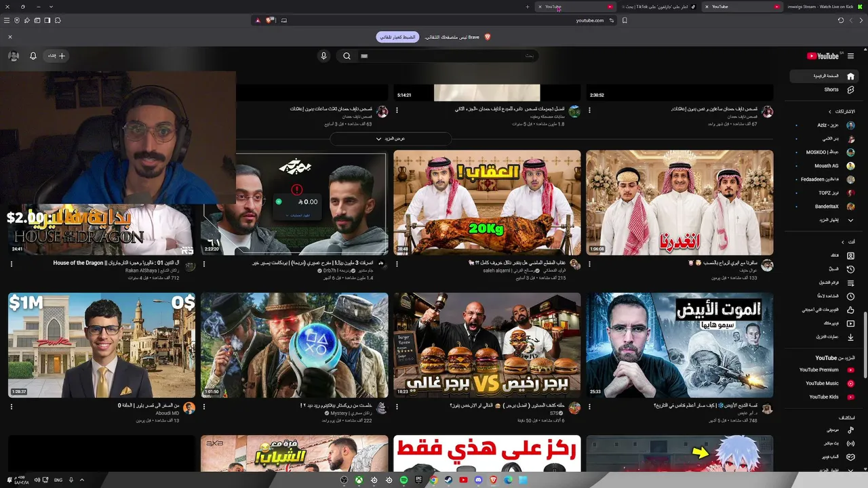Screen dimensions: 868x488
Task: Dismiss the Brave default-browser infobar
Action: pyautogui.click(x=10, y=37)
